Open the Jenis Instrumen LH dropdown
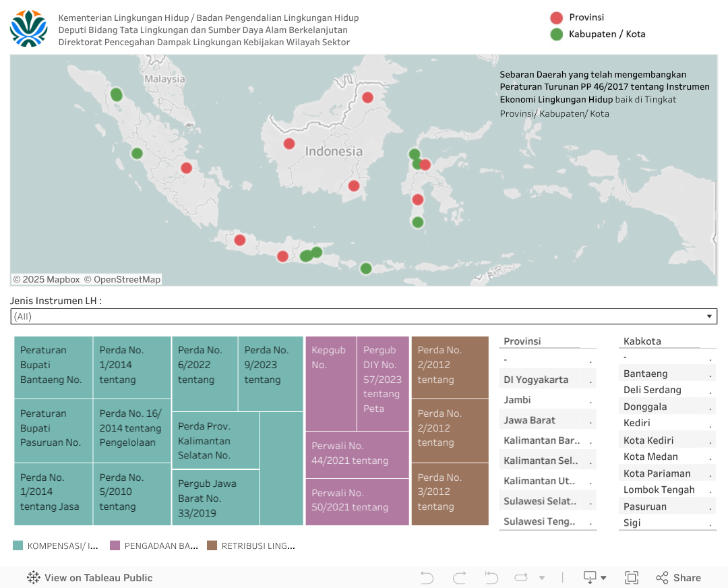The height and width of the screenshot is (588, 728). coord(364,316)
